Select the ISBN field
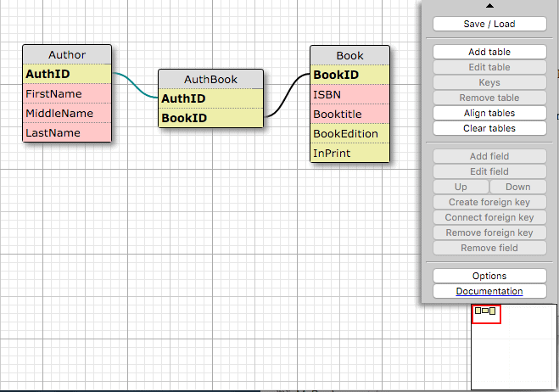The height and width of the screenshot is (392, 559). pos(349,94)
